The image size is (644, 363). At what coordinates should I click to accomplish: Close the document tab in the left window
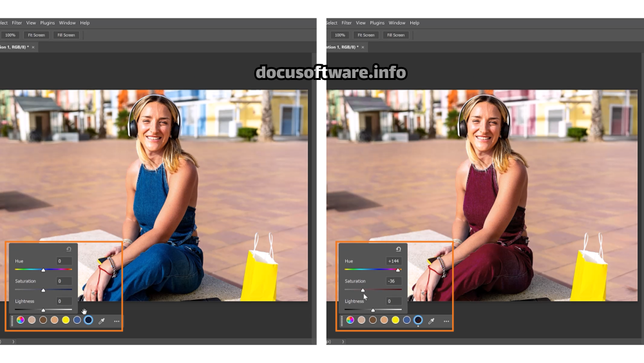[x=33, y=47]
